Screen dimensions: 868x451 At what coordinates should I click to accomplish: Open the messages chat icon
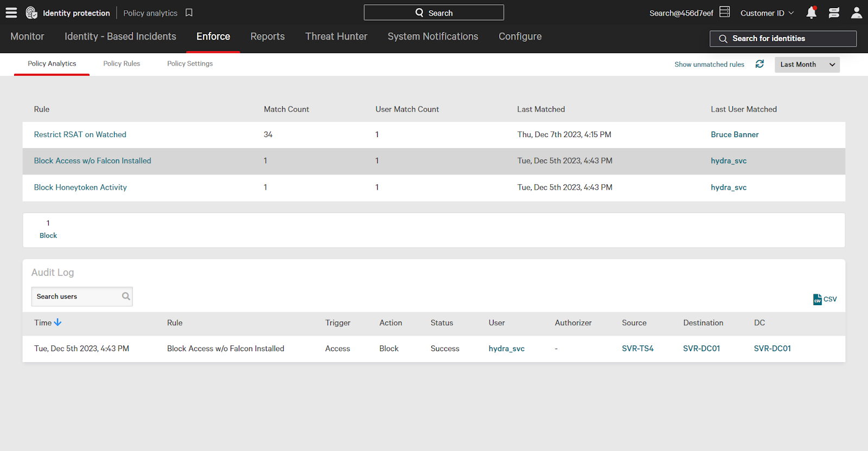pyautogui.click(x=834, y=12)
